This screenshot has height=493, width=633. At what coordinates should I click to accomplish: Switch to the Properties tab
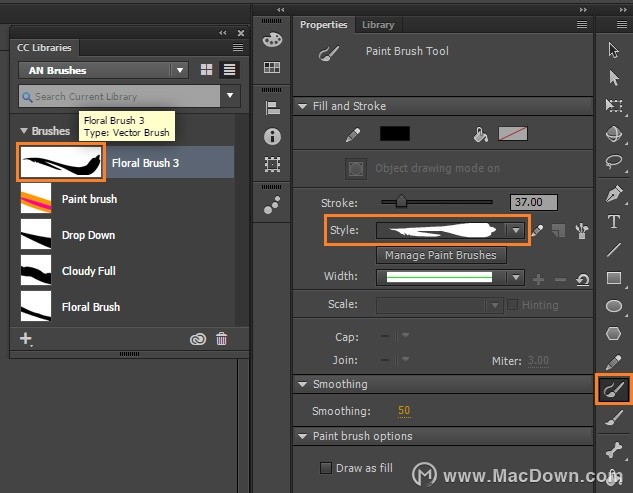pos(323,25)
